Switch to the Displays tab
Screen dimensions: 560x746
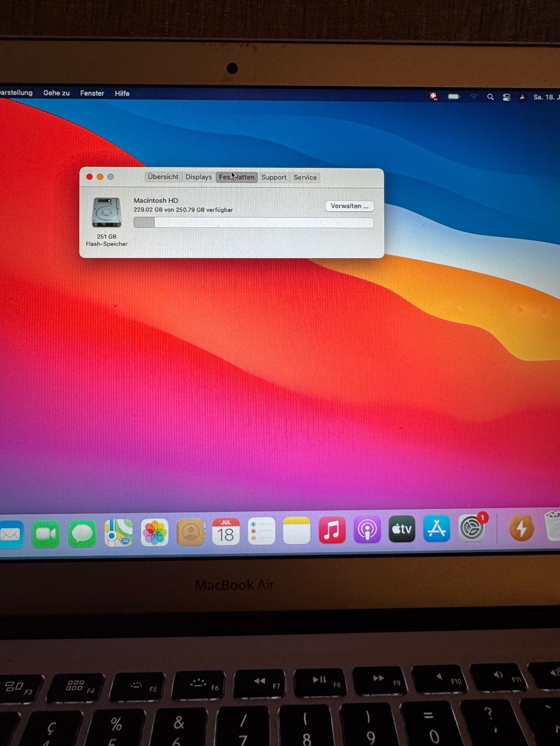pos(198,177)
